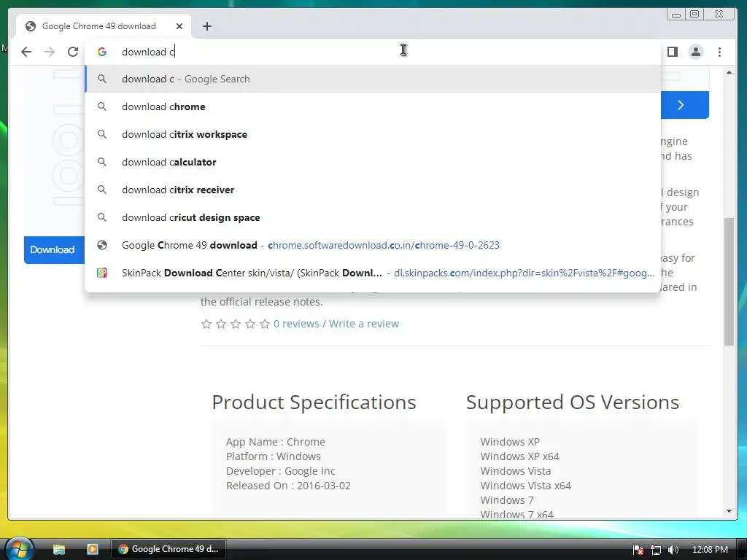The width and height of the screenshot is (747, 560).
Task: Open volume speaker tray icon
Action: coord(673,550)
